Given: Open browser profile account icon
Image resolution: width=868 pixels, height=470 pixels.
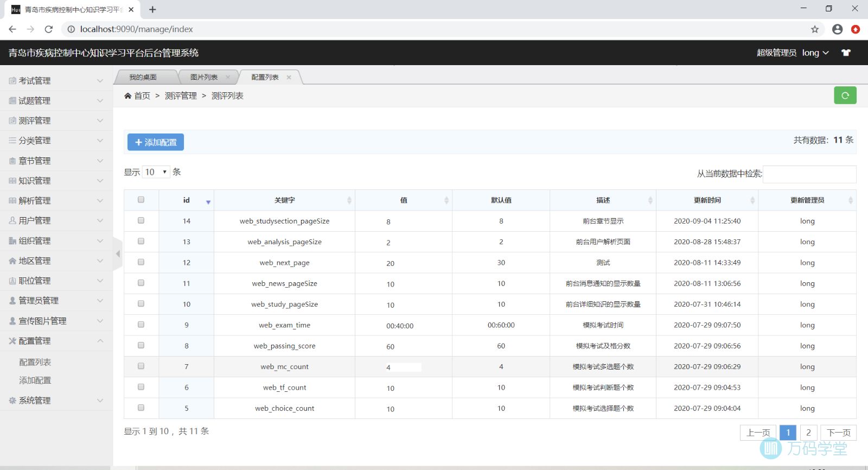Looking at the screenshot, I should (x=838, y=29).
